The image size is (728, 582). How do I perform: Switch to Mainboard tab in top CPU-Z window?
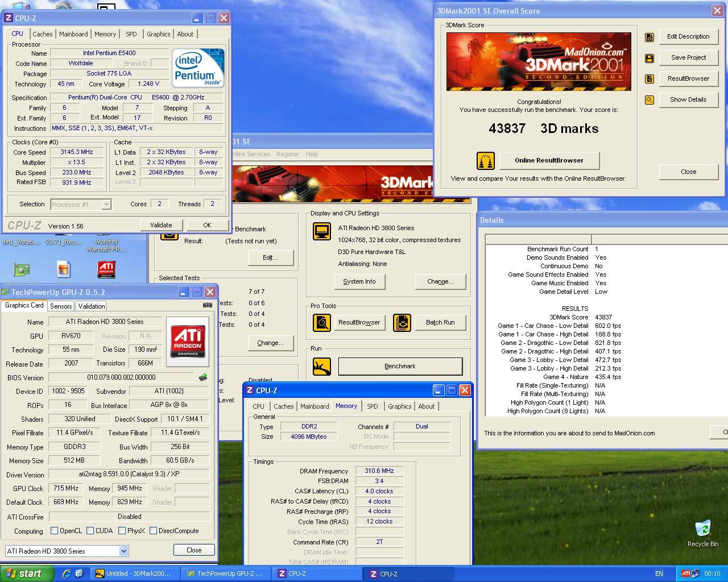[74, 34]
